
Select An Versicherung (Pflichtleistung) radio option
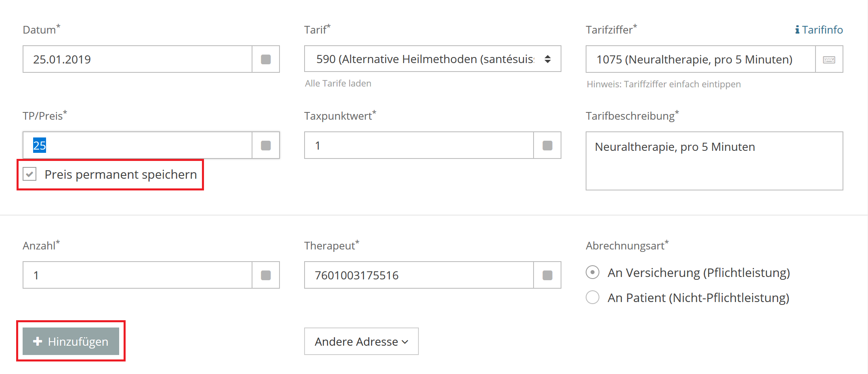click(x=593, y=272)
